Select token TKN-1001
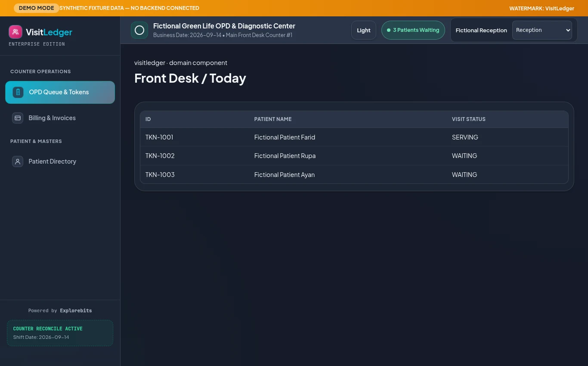This screenshot has height=366, width=588. [159, 137]
